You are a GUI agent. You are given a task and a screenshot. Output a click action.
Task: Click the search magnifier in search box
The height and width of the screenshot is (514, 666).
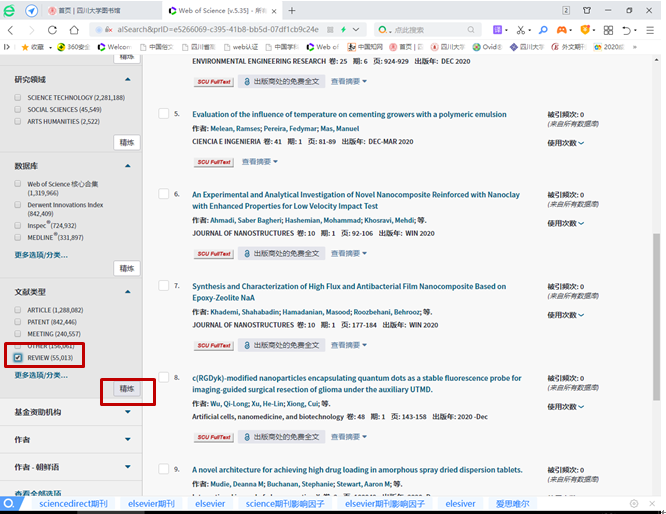[471, 30]
